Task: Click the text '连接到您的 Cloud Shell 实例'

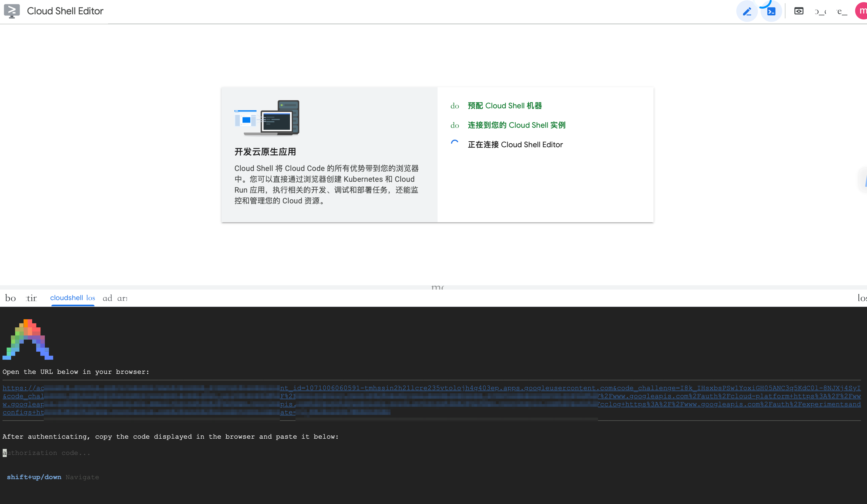Action: tap(516, 125)
